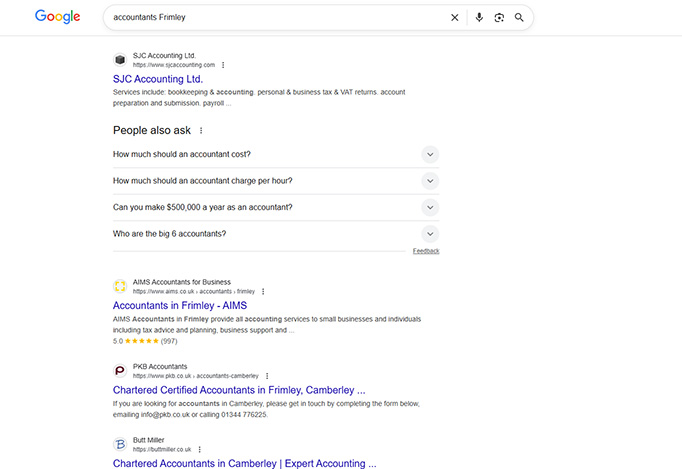Open more options next to People also ask
682x469 pixels.
point(201,130)
